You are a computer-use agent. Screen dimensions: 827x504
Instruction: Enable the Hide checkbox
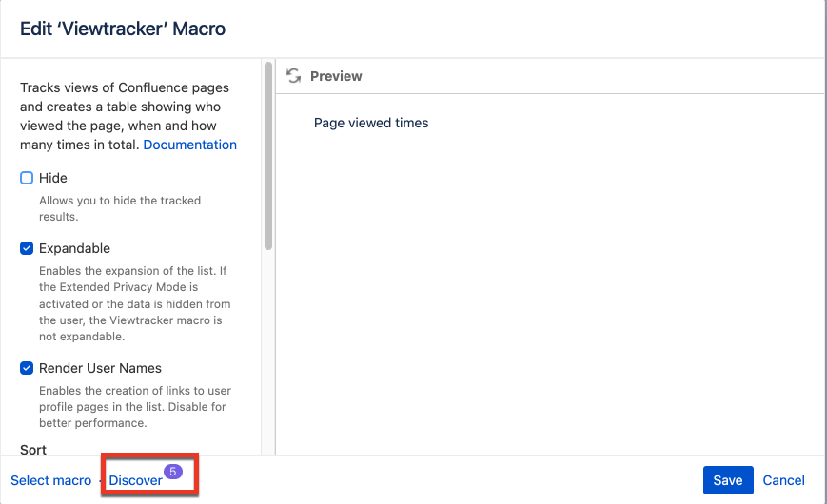pyautogui.click(x=27, y=178)
